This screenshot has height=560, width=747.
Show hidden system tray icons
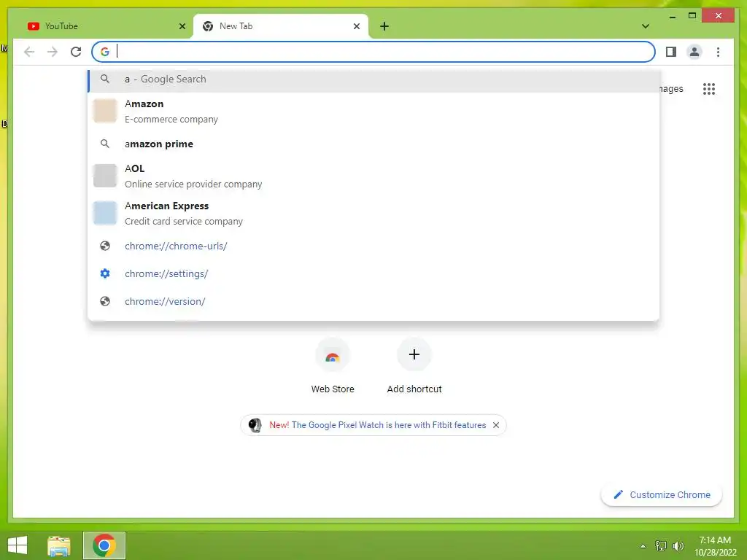pyautogui.click(x=643, y=546)
